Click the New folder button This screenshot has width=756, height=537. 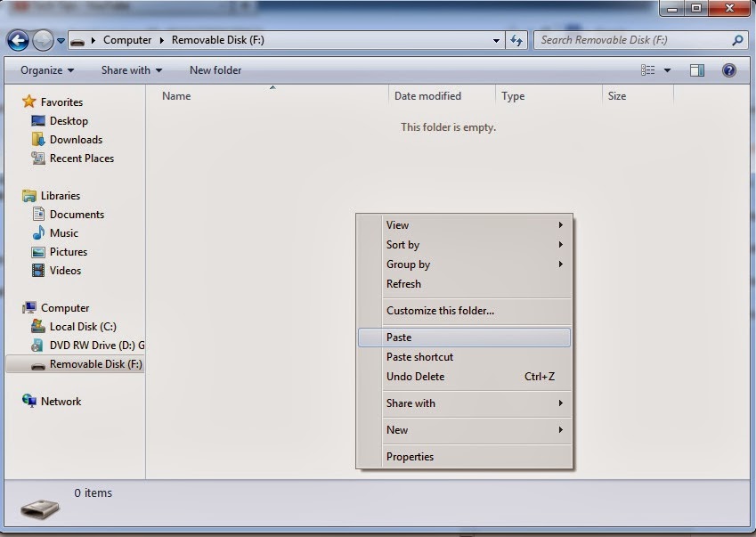215,70
